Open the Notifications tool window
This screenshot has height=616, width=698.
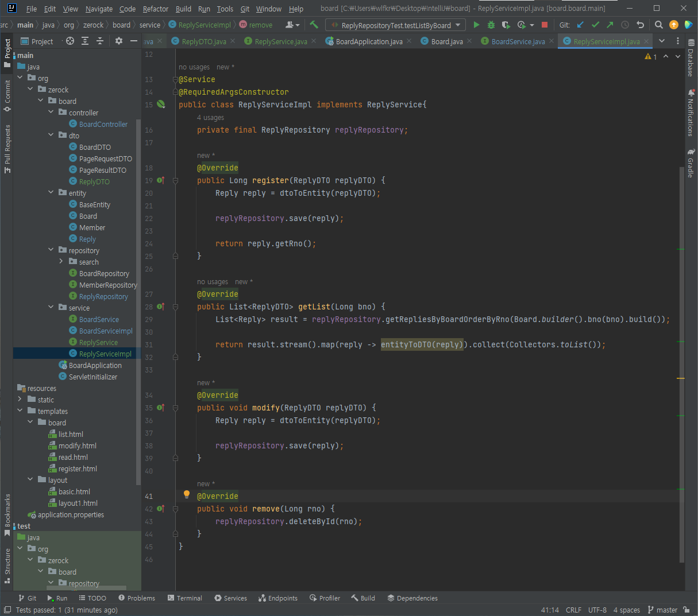[691, 113]
